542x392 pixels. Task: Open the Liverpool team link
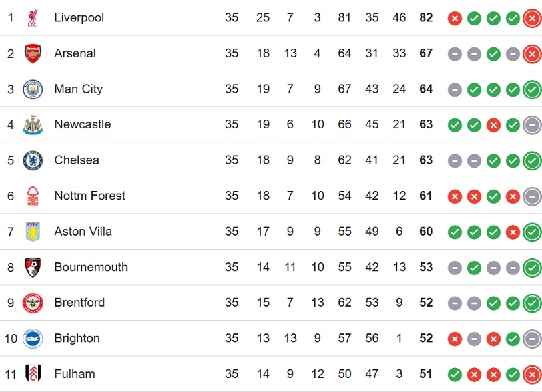click(79, 17)
